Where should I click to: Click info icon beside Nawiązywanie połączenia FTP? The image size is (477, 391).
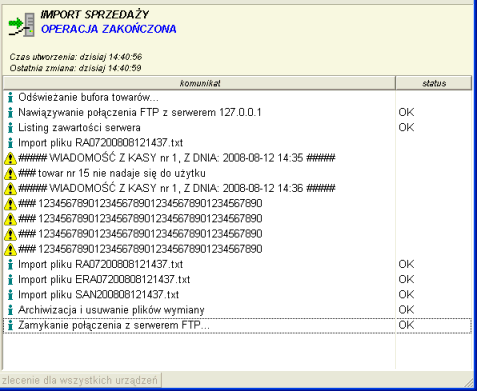pyautogui.click(x=11, y=113)
